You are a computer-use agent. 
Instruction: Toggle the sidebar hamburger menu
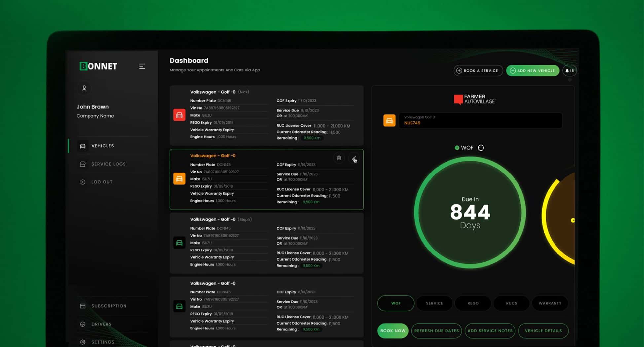pyautogui.click(x=142, y=66)
